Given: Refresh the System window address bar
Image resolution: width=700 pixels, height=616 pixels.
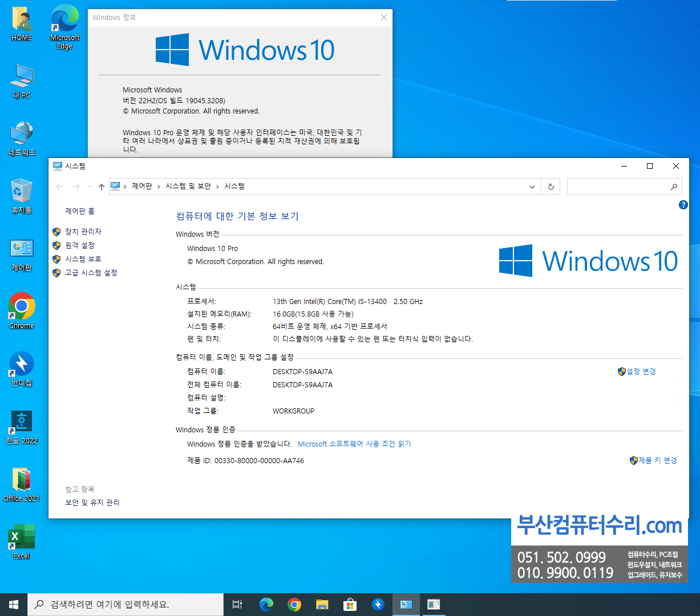Looking at the screenshot, I should 551,187.
